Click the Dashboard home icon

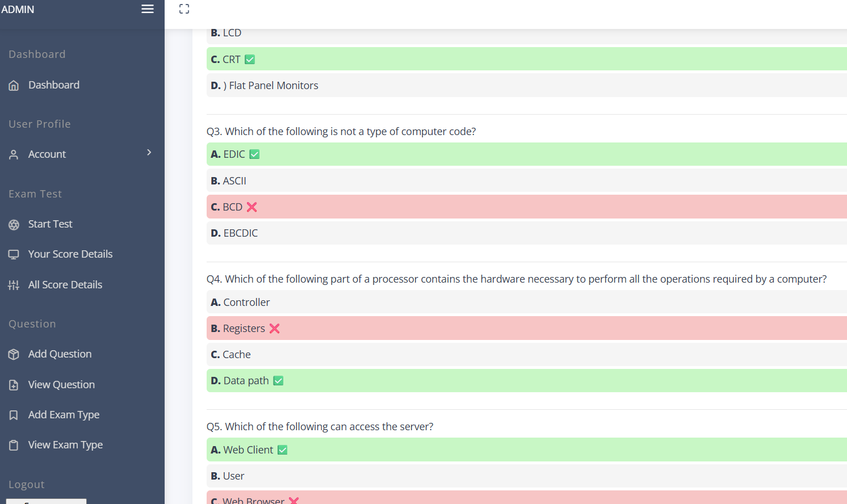pyautogui.click(x=14, y=86)
